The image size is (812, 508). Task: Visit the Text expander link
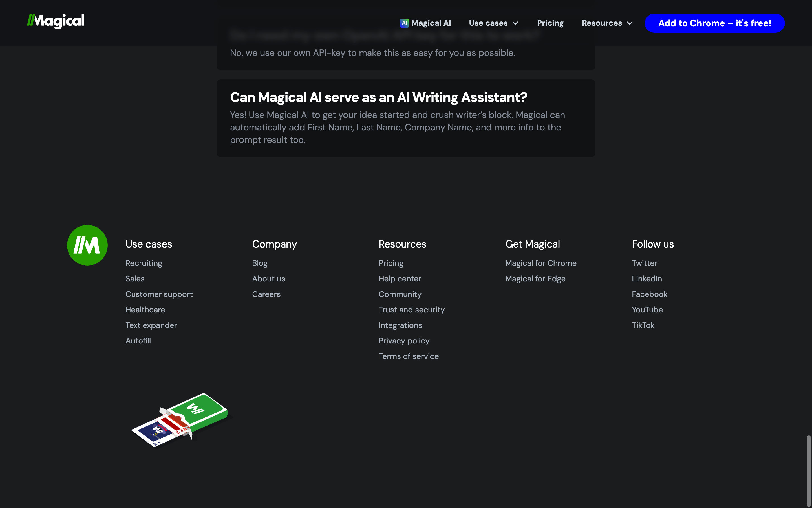[151, 325]
